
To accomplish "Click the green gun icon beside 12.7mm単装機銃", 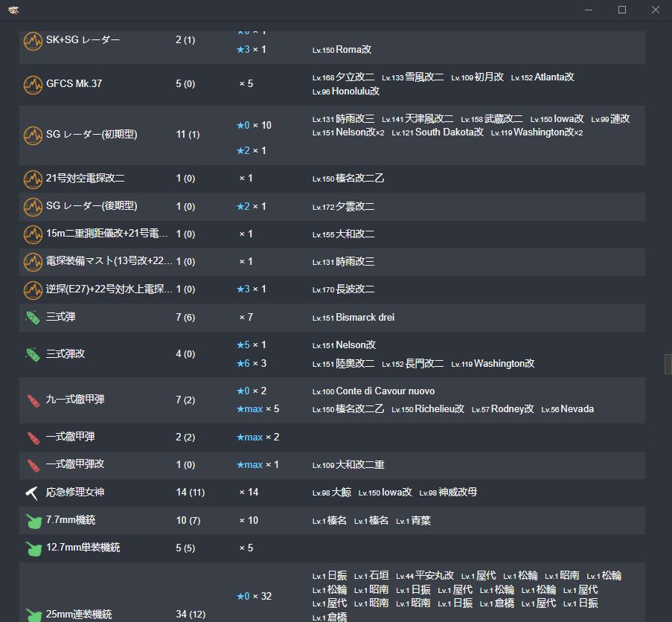I will click(x=33, y=549).
